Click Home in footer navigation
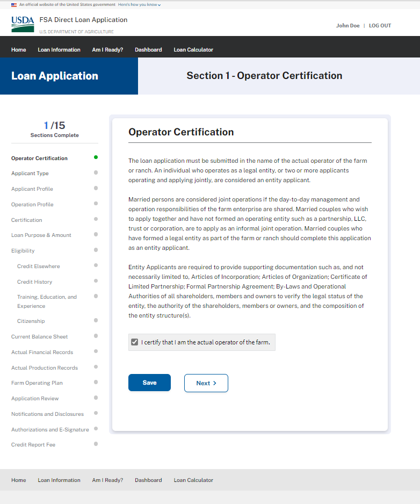Screen dimensions: 420x504 click(x=19, y=480)
